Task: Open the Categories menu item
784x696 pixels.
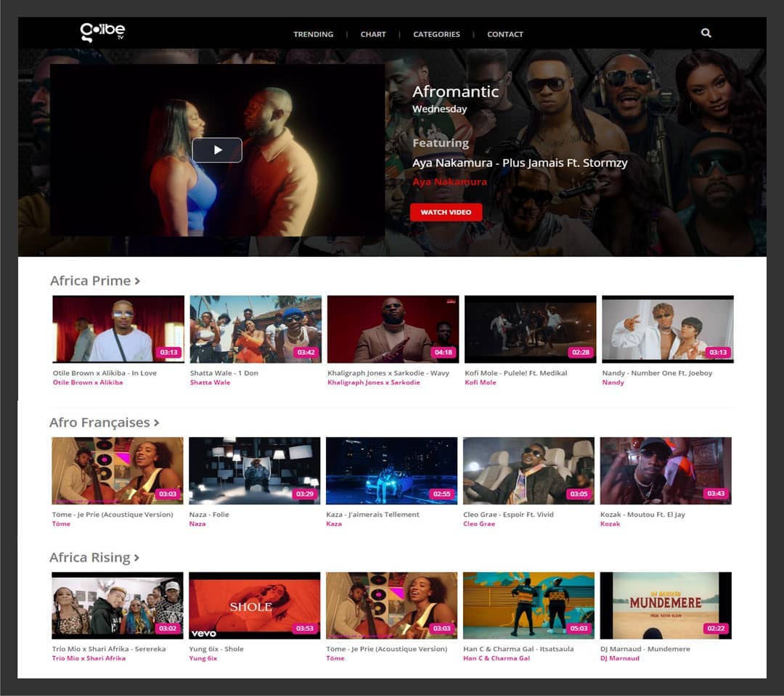Action: (x=436, y=34)
